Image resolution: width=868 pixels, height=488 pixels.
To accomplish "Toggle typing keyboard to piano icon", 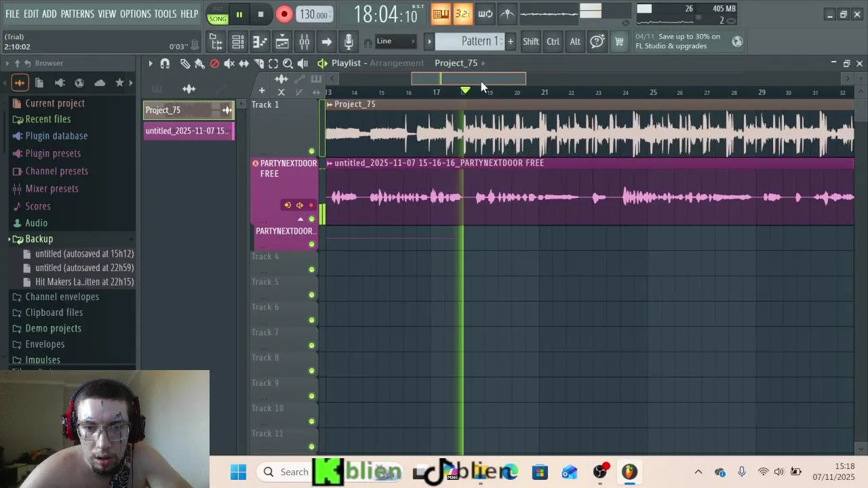I will tap(440, 14).
